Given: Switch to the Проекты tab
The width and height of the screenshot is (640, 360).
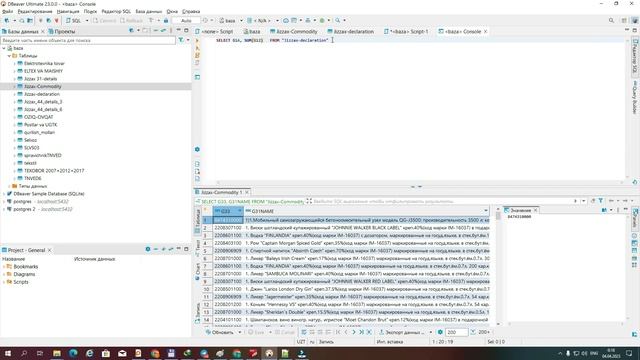Looking at the screenshot, I should click(62, 31).
